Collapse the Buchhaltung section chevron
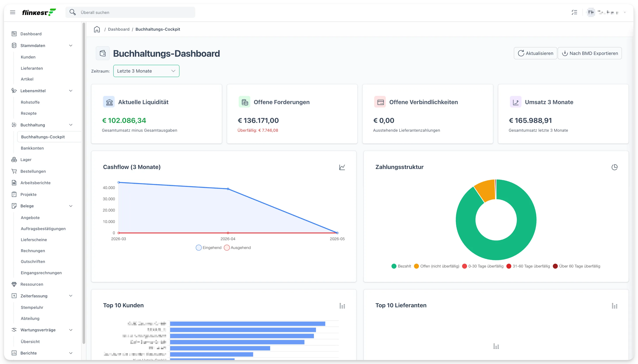Viewport: 638px width, 364px height. click(x=71, y=125)
